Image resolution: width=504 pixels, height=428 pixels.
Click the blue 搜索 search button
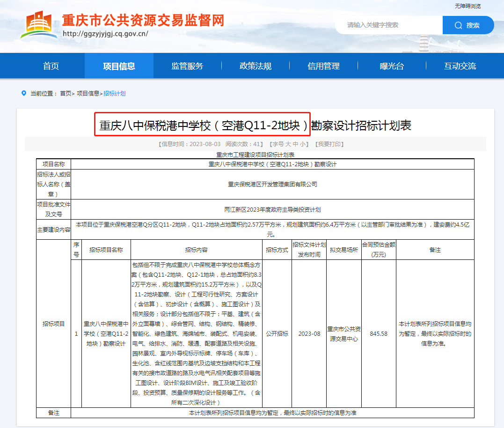point(468,25)
